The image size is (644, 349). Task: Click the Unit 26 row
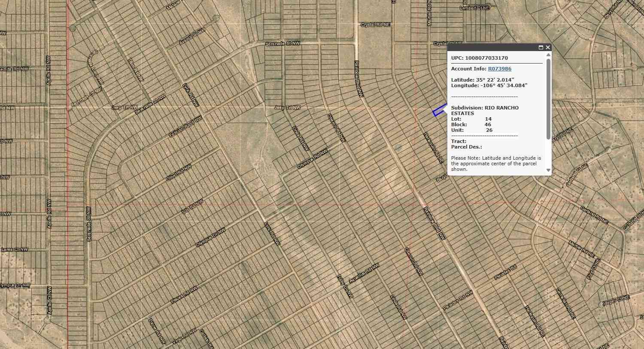[x=472, y=130]
